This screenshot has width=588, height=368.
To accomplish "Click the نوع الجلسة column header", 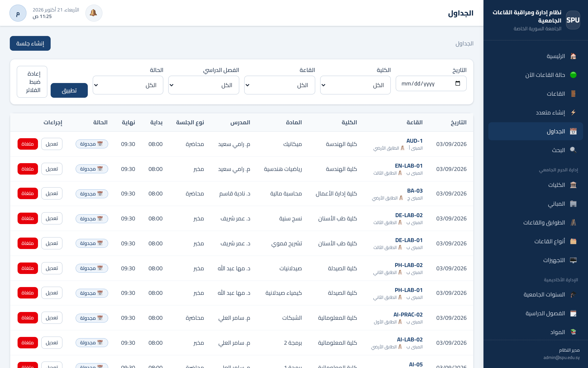I will [190, 122].
